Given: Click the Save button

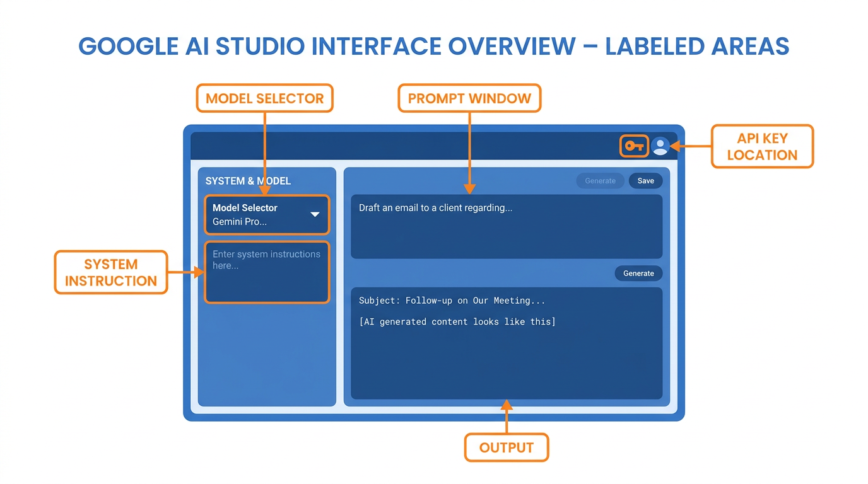Looking at the screenshot, I should 645,181.
